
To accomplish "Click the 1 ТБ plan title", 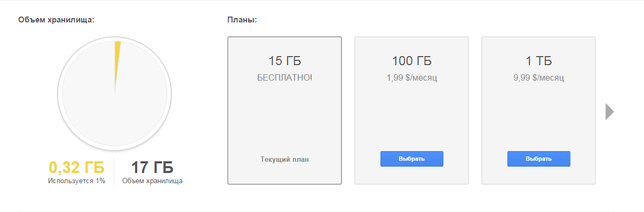I will tap(539, 60).
